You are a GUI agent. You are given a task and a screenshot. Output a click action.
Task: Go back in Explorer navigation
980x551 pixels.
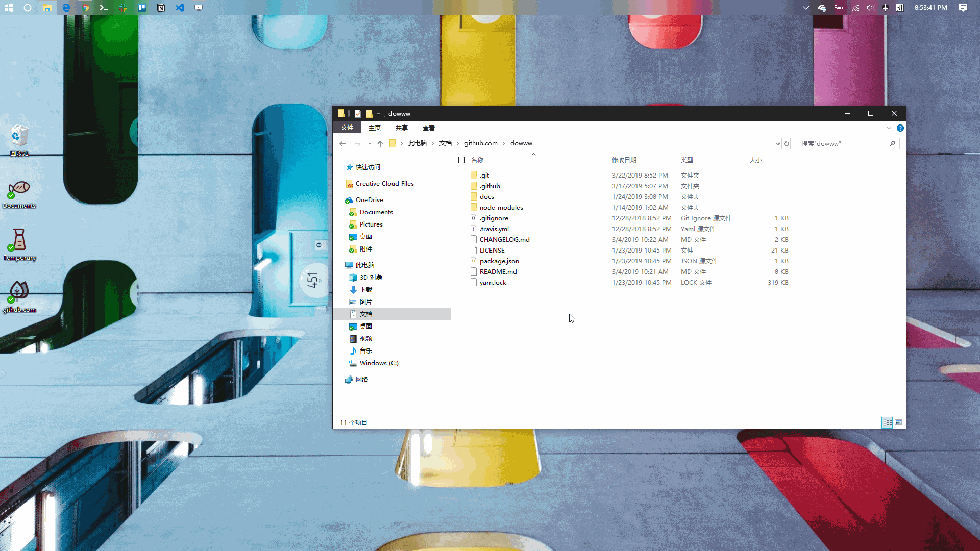click(342, 144)
